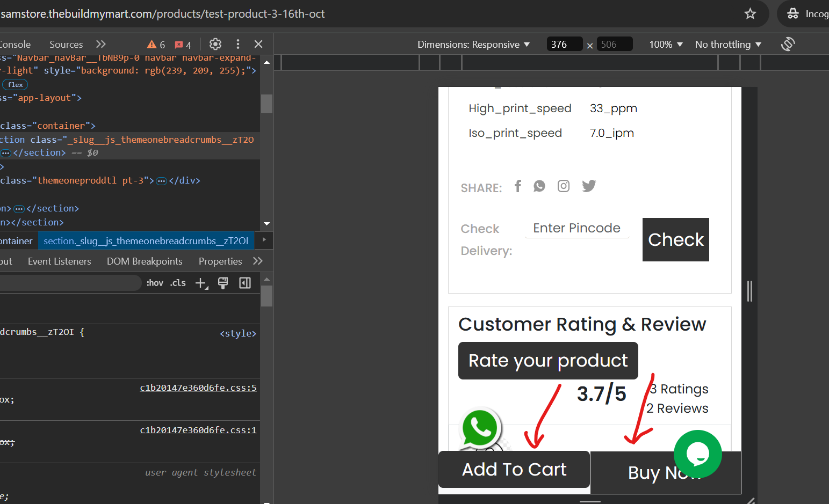
Task: Open the 100% zoom dropdown
Action: click(x=666, y=45)
